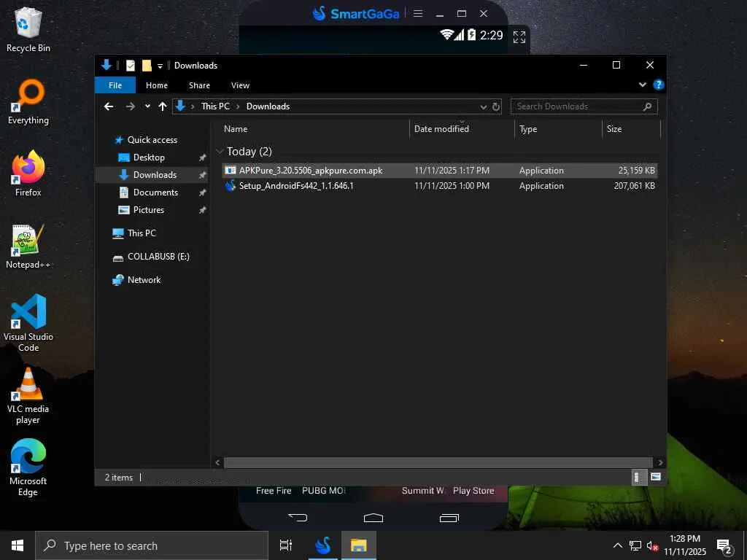Image resolution: width=747 pixels, height=560 pixels.
Task: Select Documents in navigation pane
Action: pos(155,192)
